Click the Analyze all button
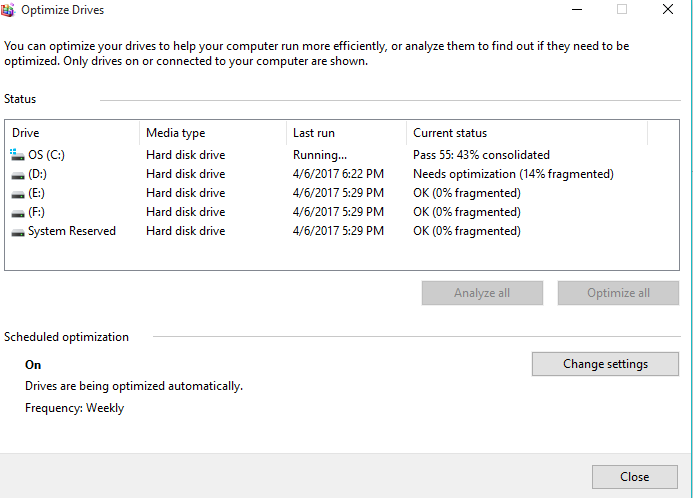 tap(482, 293)
